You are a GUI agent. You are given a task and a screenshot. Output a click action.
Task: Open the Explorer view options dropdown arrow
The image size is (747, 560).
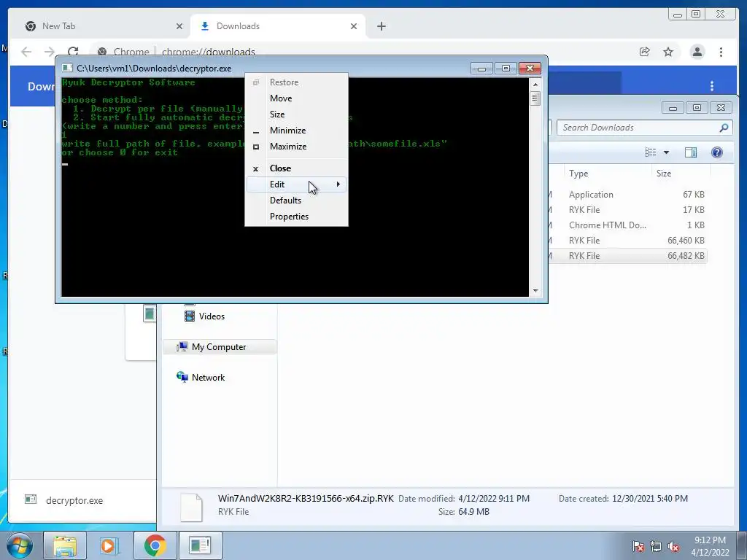pyautogui.click(x=667, y=152)
